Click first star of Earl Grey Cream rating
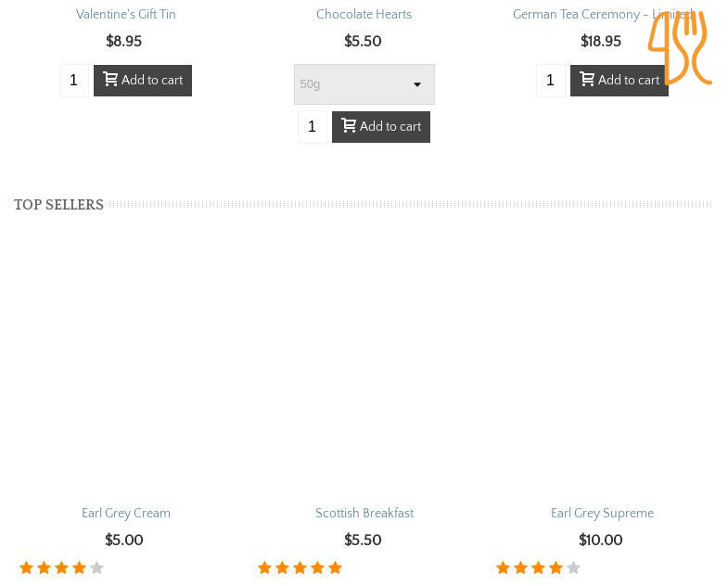Screen dimensions: 728x586 pyautogui.click(x=26, y=568)
